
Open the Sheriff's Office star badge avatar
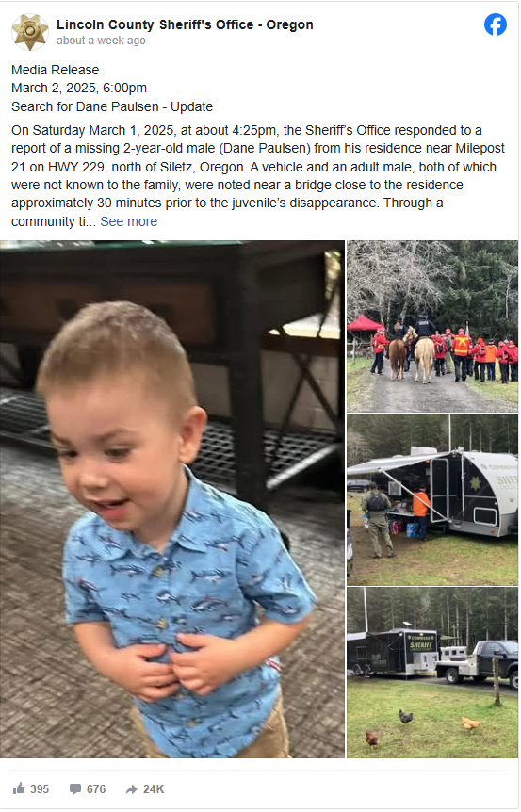click(x=30, y=32)
